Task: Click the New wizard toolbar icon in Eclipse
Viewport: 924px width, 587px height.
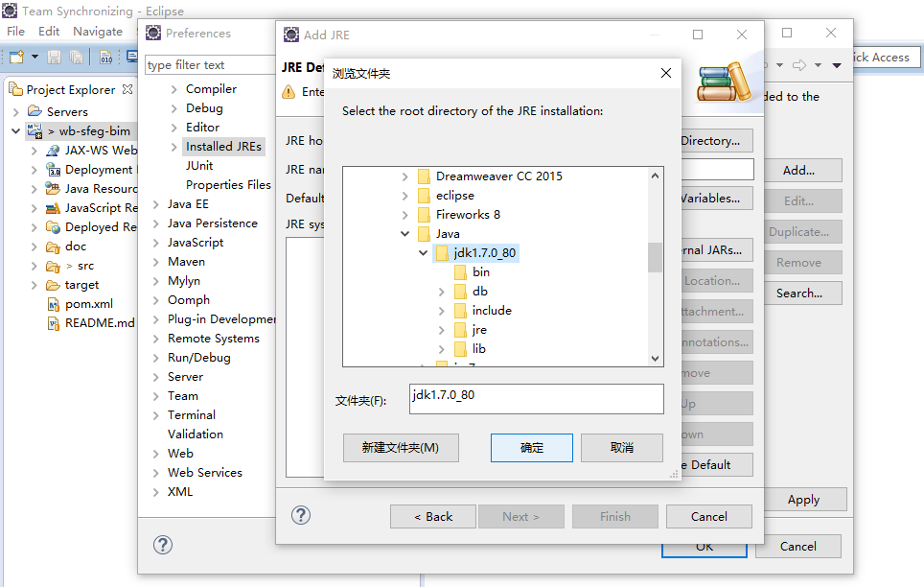Action: [16, 57]
